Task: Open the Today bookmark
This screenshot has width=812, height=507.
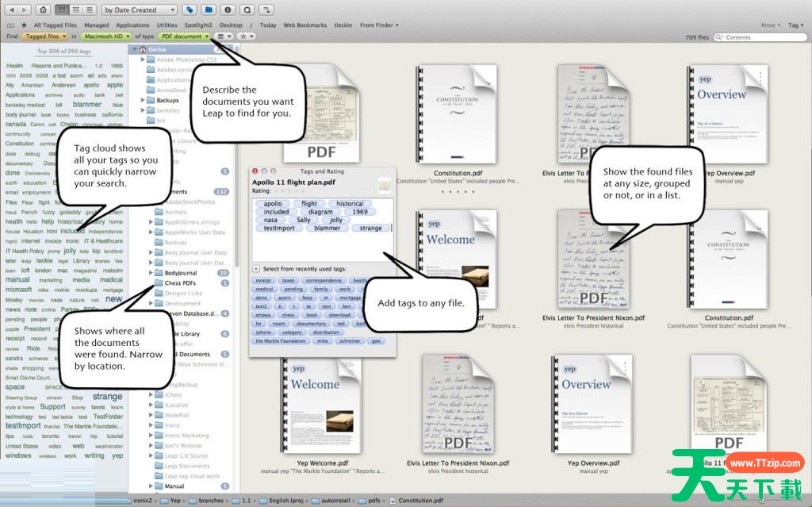Action: pyautogui.click(x=268, y=25)
